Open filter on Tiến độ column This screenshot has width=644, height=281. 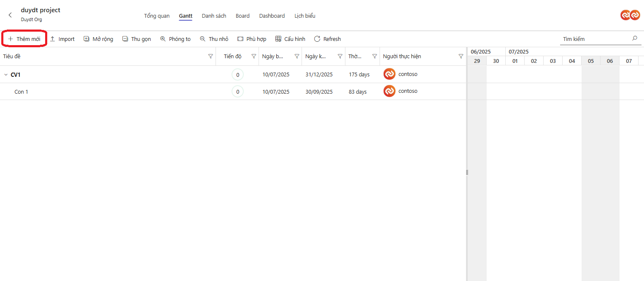(x=253, y=57)
